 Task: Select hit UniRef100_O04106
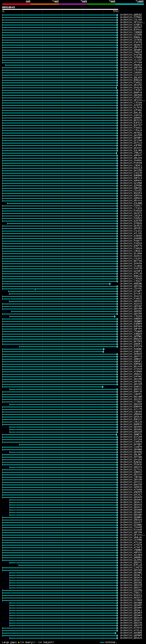pyautogui.click(x=131, y=87)
